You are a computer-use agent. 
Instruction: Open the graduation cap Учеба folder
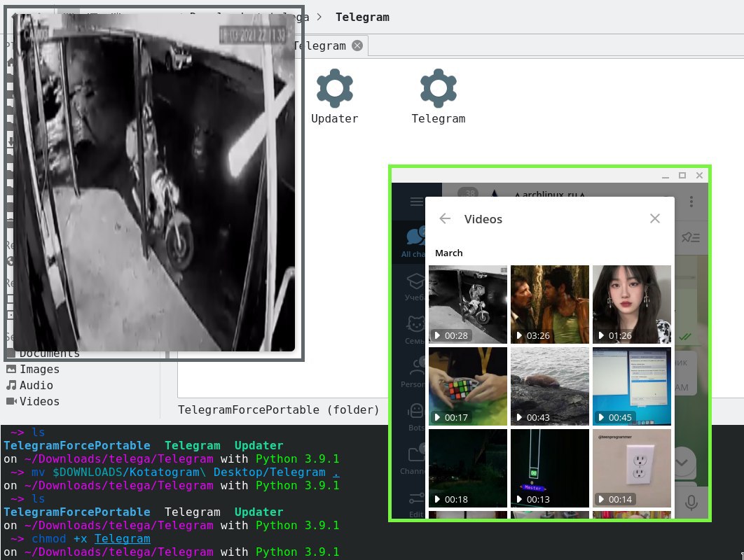pyautogui.click(x=415, y=287)
